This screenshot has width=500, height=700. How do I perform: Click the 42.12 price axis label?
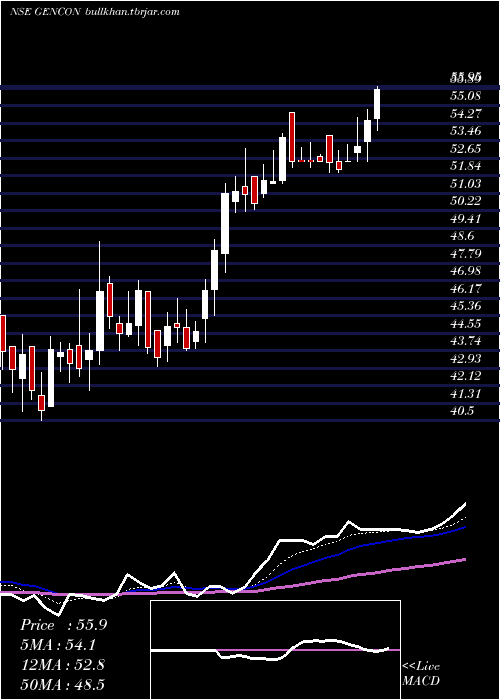(465, 376)
